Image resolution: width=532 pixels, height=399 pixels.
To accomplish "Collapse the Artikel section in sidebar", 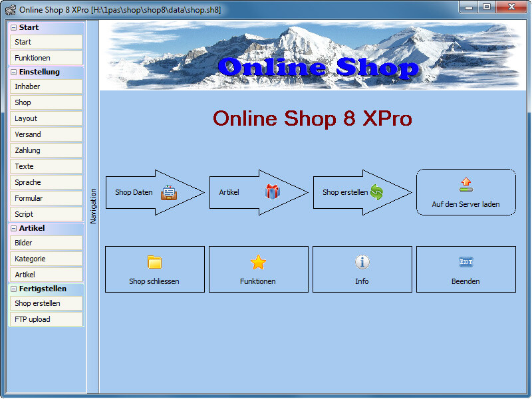I will 13,227.
